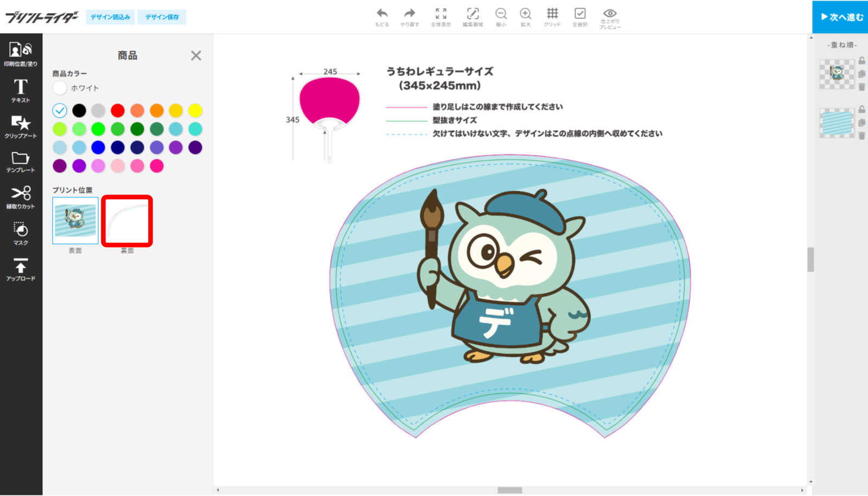
Task: Click the canvas scroll-right arrow
Action: pos(802,490)
